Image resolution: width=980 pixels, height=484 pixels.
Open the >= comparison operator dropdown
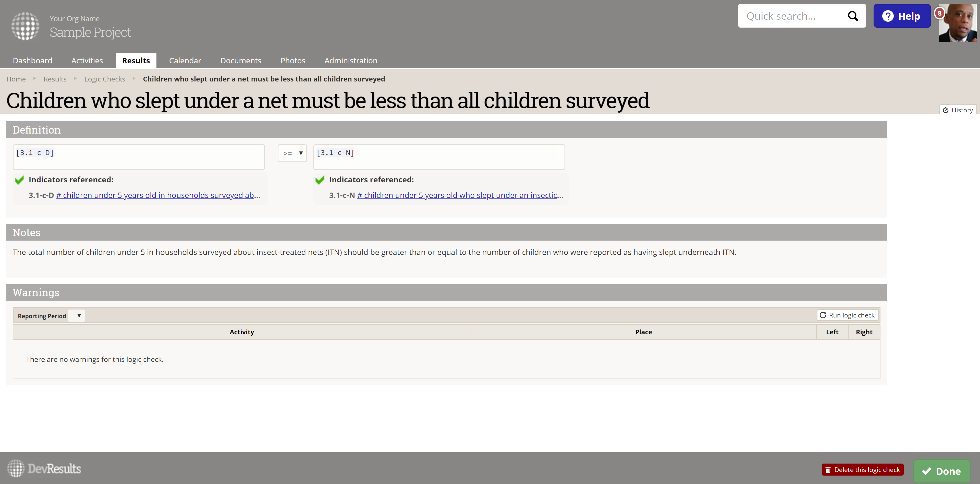(x=292, y=153)
